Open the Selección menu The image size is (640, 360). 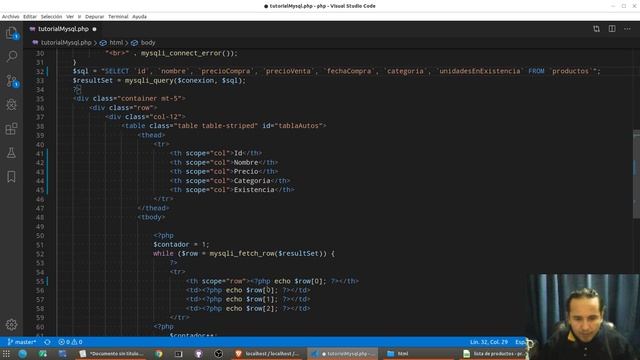point(51,17)
